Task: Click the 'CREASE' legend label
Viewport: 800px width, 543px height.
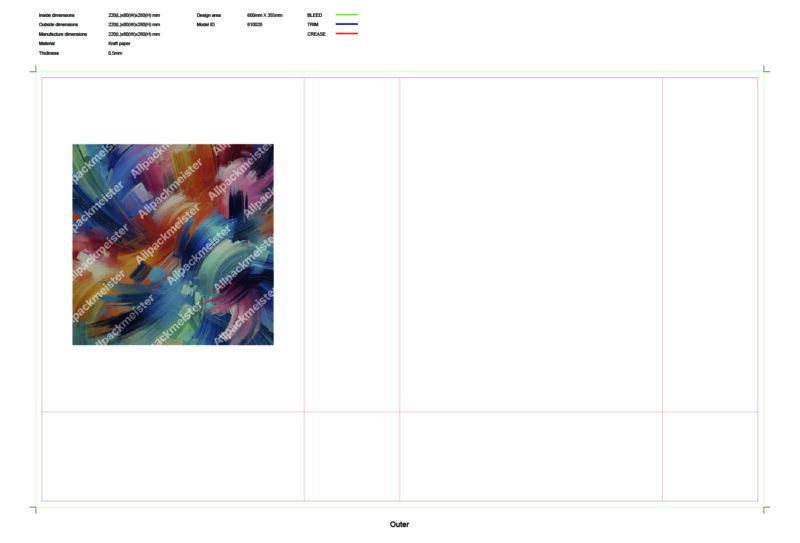Action: (316, 34)
